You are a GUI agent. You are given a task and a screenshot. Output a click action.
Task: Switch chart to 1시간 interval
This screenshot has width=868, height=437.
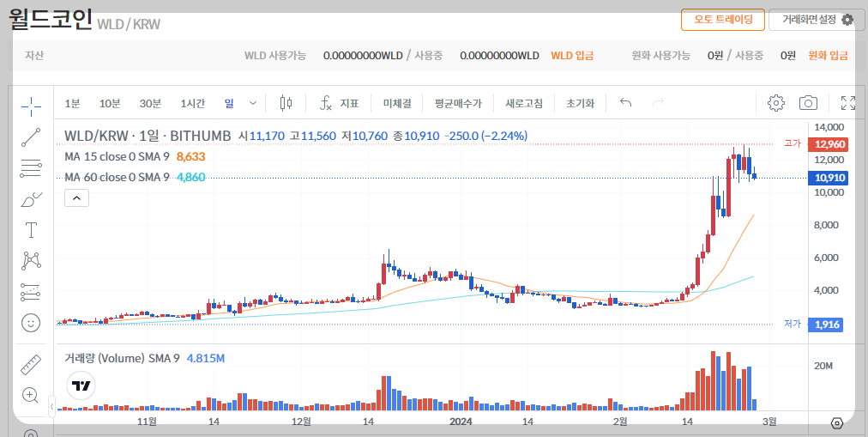tap(193, 103)
